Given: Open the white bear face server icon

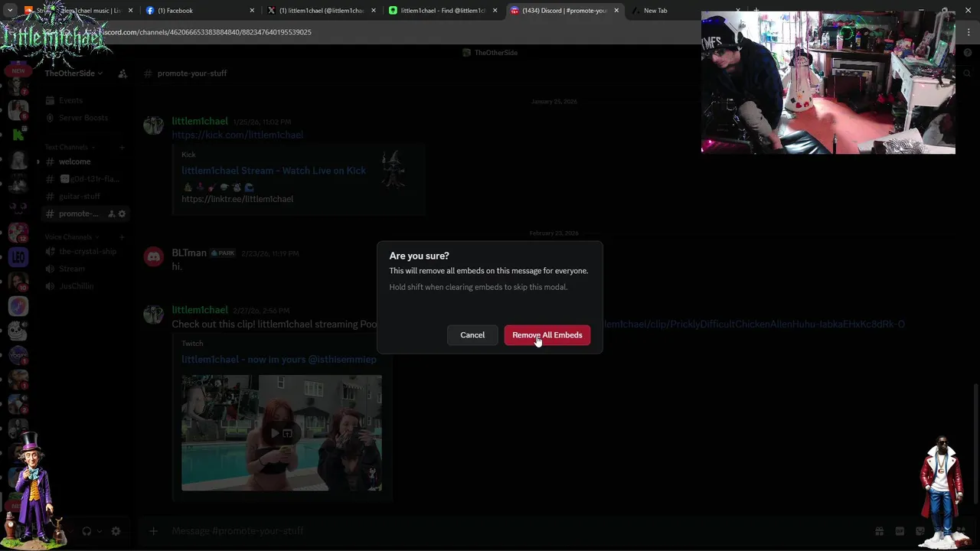Looking at the screenshot, I should pyautogui.click(x=18, y=331).
